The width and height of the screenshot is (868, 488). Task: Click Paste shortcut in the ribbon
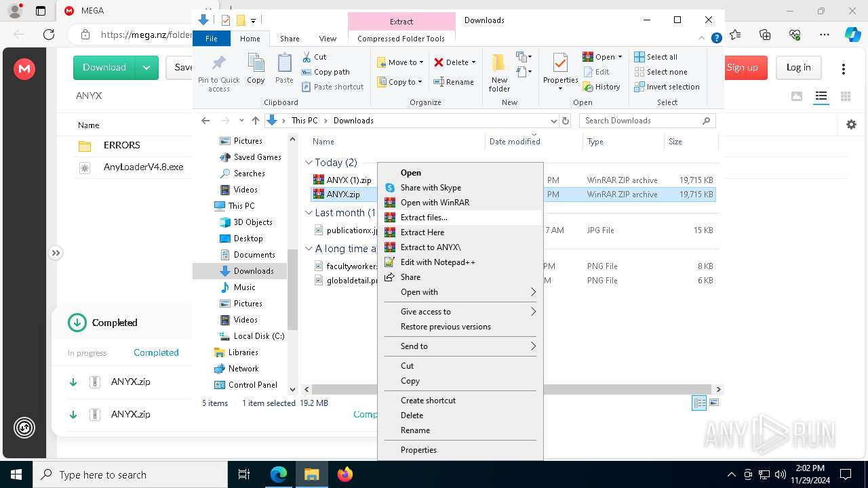[332, 87]
